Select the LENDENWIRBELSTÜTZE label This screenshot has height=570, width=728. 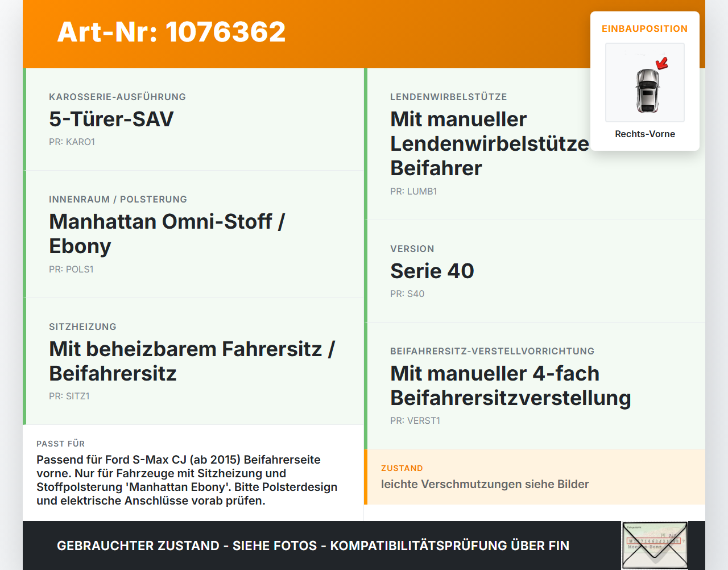pyautogui.click(x=449, y=97)
